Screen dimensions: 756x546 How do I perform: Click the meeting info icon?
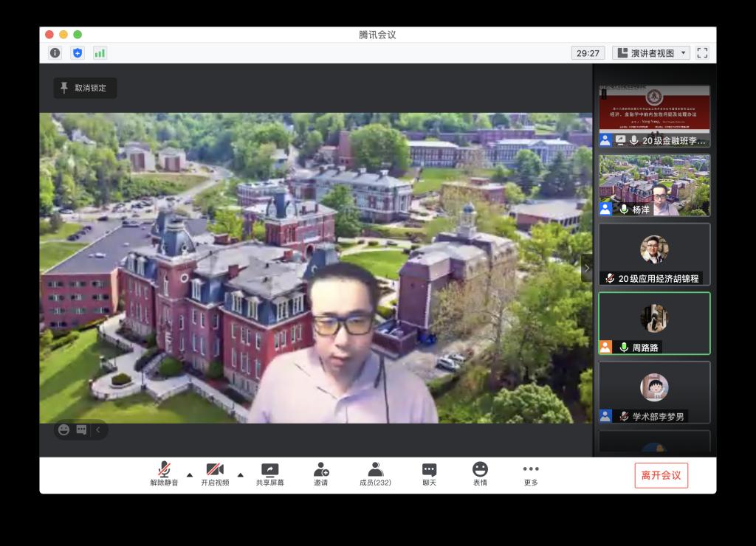coord(55,52)
